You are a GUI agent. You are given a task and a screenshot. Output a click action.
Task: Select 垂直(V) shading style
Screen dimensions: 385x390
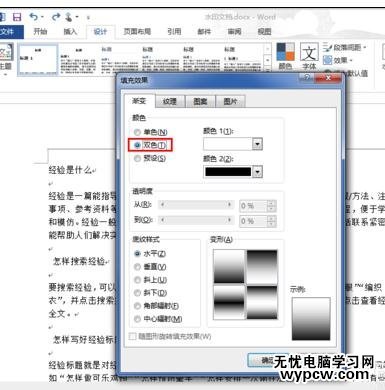pyautogui.click(x=150, y=267)
